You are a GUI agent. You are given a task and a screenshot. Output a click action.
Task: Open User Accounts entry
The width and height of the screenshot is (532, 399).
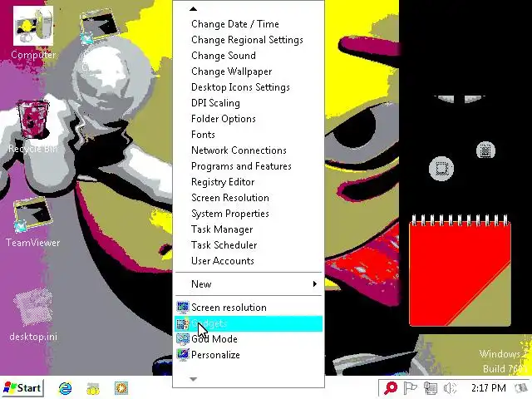click(249, 261)
